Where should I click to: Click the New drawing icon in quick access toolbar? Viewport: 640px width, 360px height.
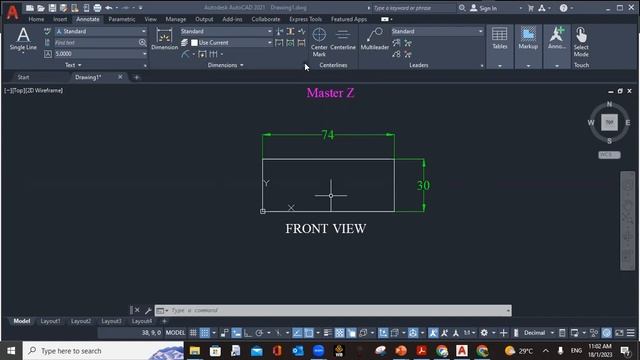[30, 8]
